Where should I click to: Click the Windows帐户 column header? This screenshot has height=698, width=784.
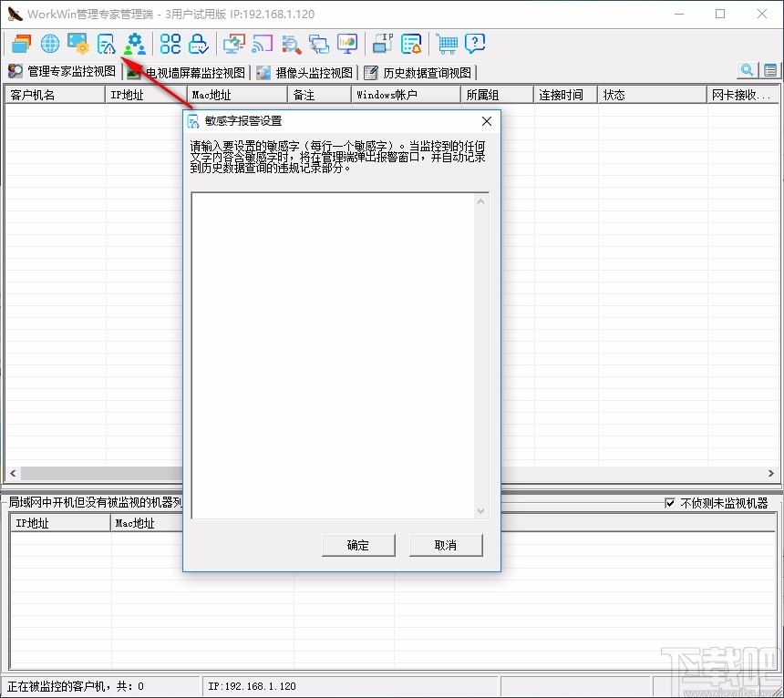point(406,95)
